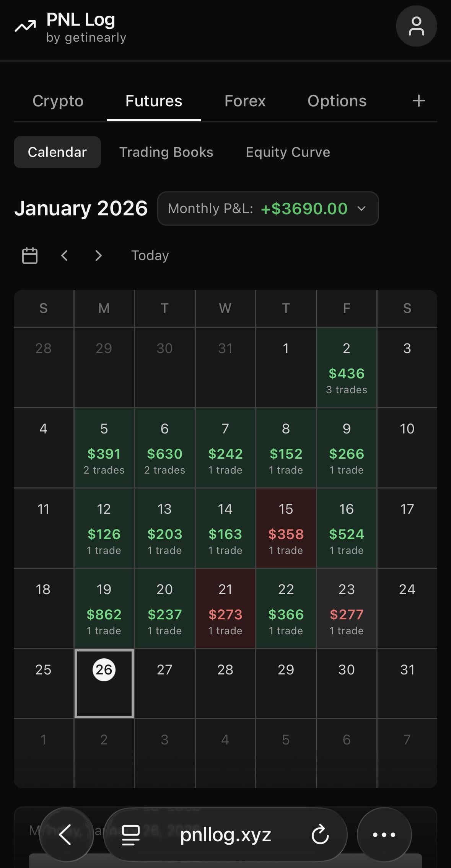Reload the pnllog.xyz page
This screenshot has width=451, height=868.
pyautogui.click(x=320, y=834)
